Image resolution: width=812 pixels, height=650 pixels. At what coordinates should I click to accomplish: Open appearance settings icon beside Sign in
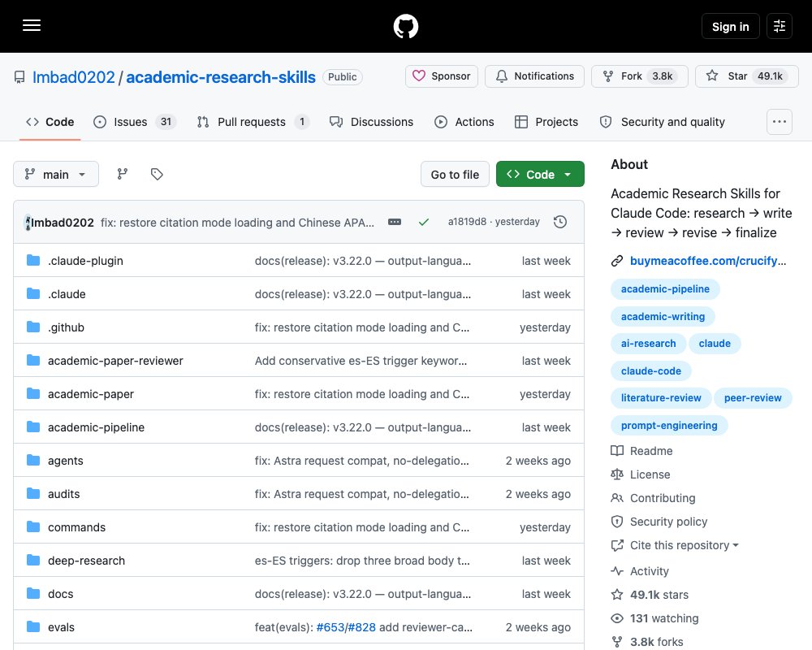click(x=780, y=26)
